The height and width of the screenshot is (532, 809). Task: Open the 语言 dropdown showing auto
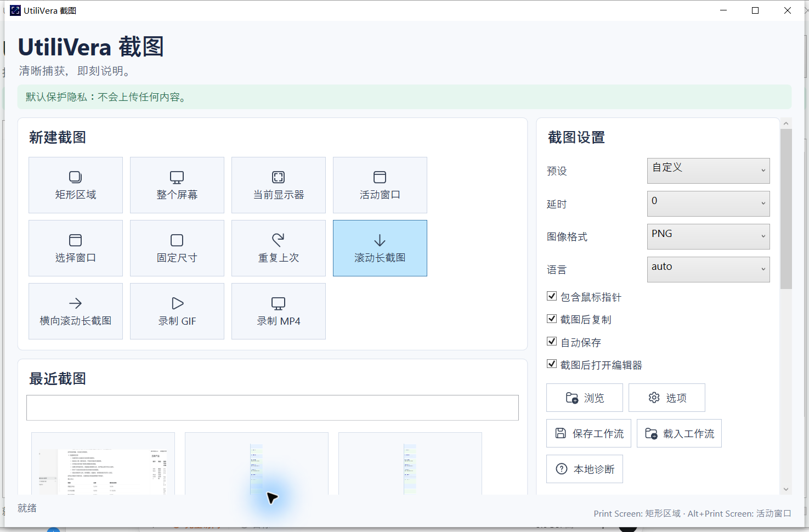708,269
